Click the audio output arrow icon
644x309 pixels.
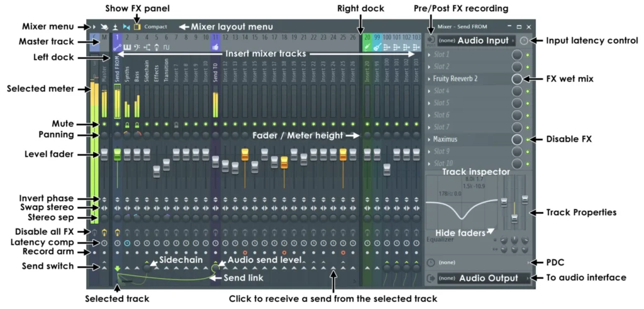tap(431, 278)
